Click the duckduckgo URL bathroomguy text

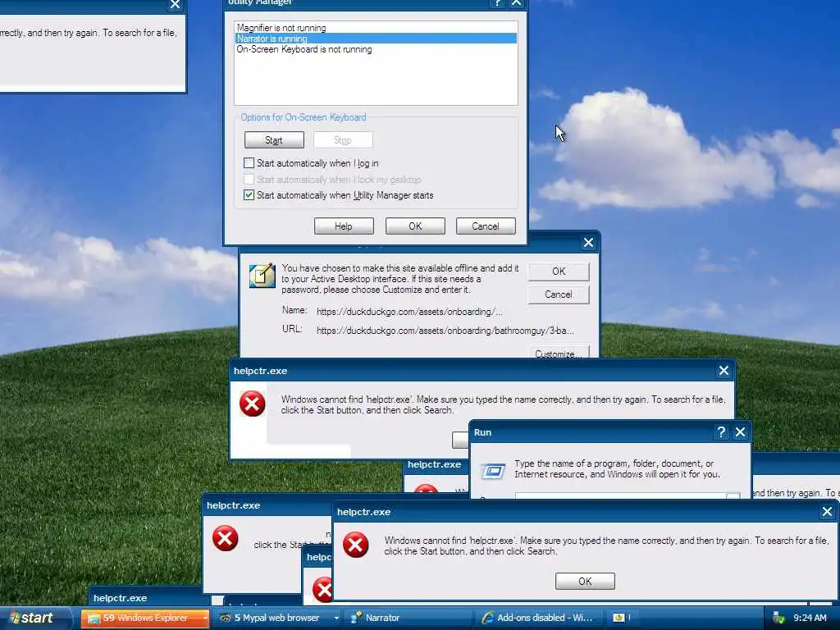[445, 331]
